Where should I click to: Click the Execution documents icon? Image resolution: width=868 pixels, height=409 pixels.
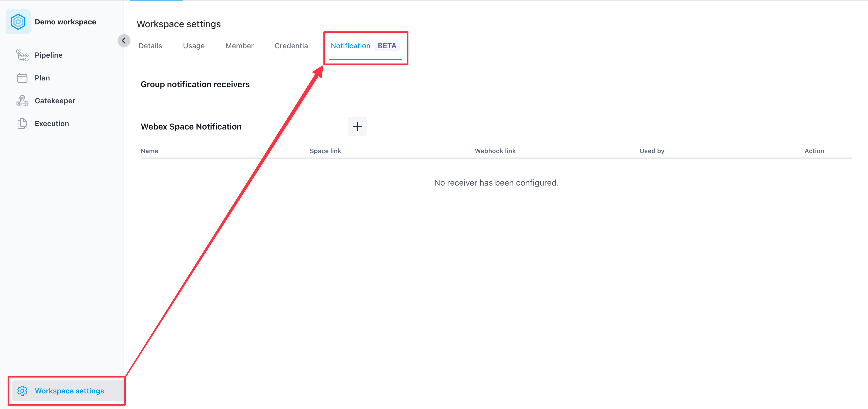[x=22, y=124]
